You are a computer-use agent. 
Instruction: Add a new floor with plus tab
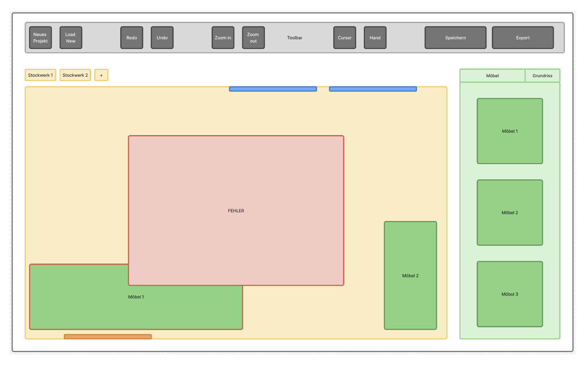101,75
